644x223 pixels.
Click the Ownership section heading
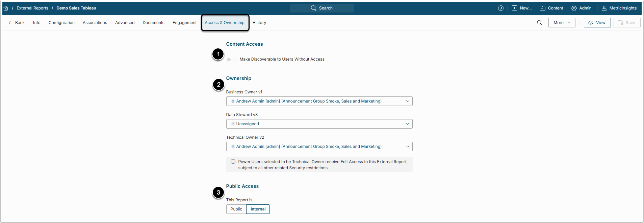[239, 78]
